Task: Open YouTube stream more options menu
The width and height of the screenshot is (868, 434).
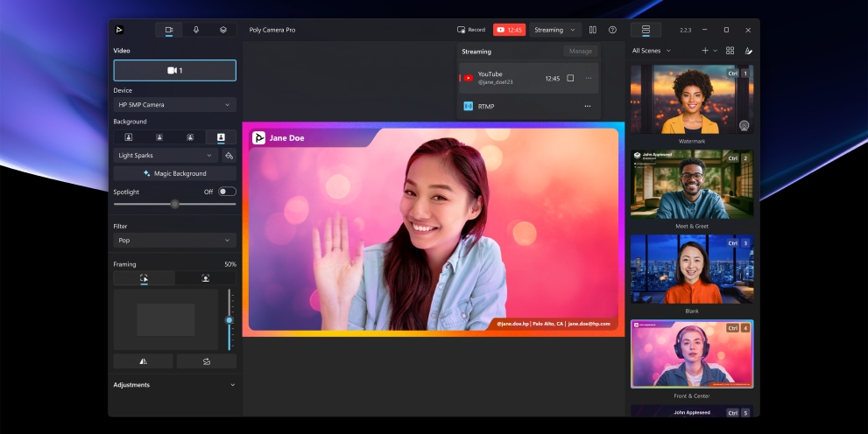Action: [x=588, y=79]
